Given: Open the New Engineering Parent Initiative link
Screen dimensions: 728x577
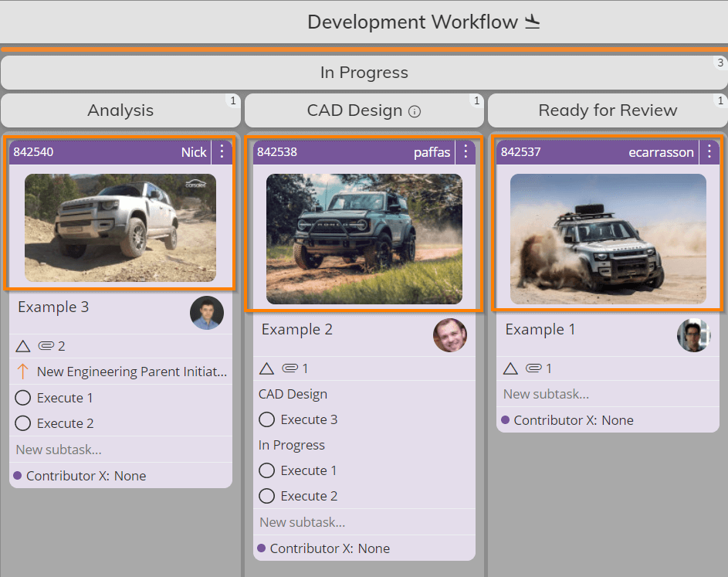Looking at the screenshot, I should click(132, 372).
